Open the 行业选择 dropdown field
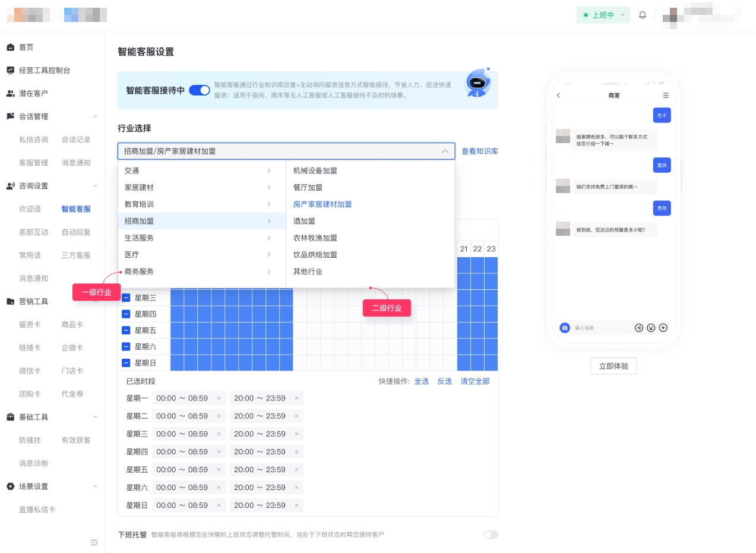Screen dimensions: 756x553 286,151
